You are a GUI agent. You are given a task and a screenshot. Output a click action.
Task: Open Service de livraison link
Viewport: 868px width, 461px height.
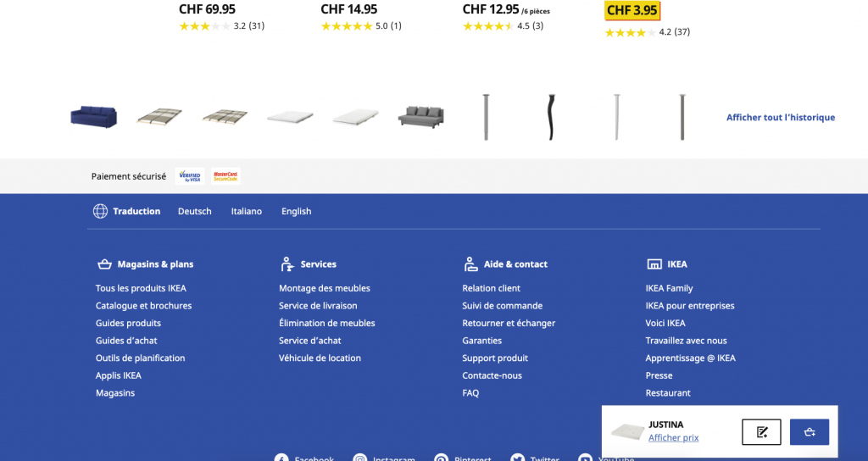tap(318, 305)
